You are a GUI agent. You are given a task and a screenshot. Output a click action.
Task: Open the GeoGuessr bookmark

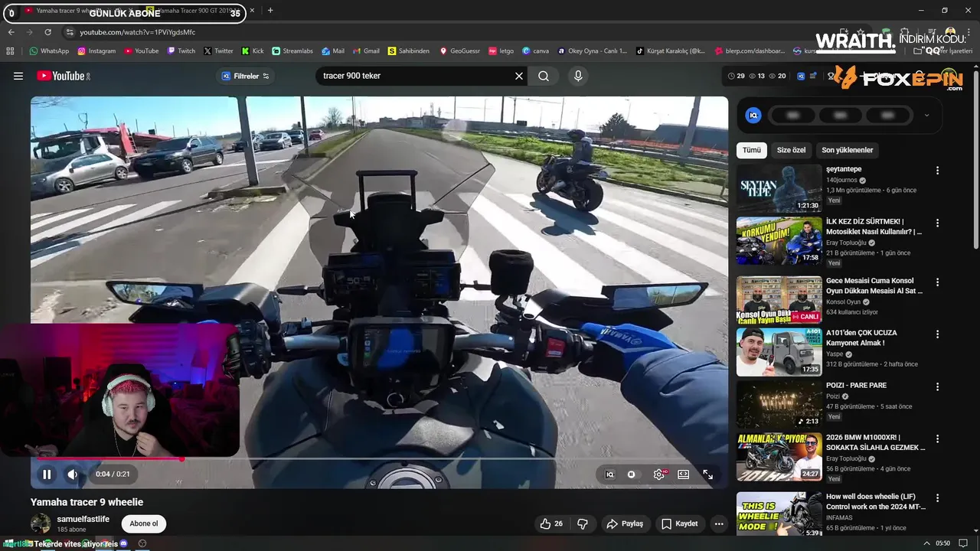[x=459, y=51]
